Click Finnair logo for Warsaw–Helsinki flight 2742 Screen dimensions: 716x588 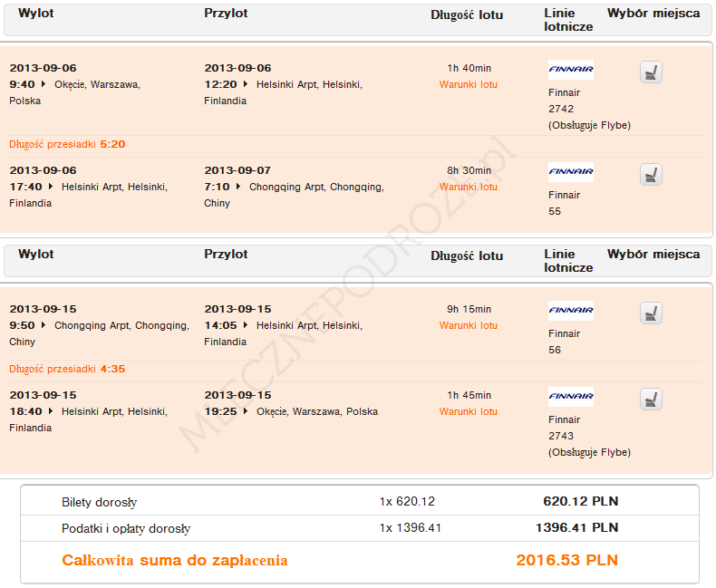571,70
